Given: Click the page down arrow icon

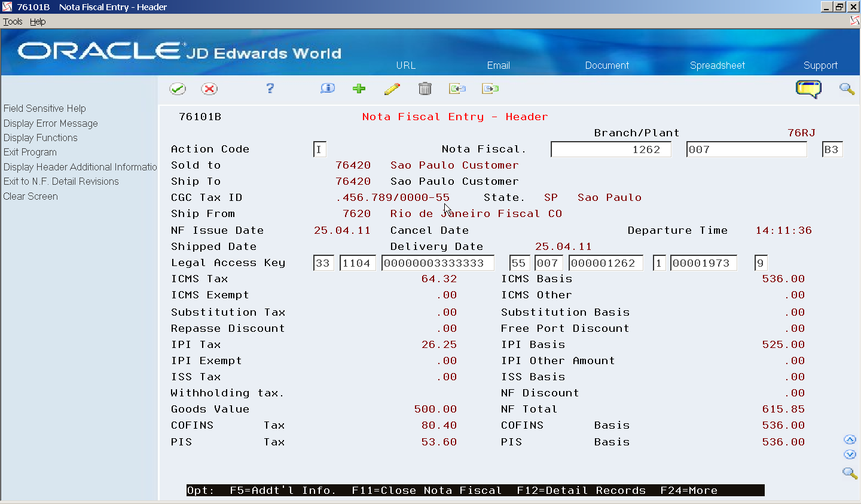Looking at the screenshot, I should [x=850, y=454].
